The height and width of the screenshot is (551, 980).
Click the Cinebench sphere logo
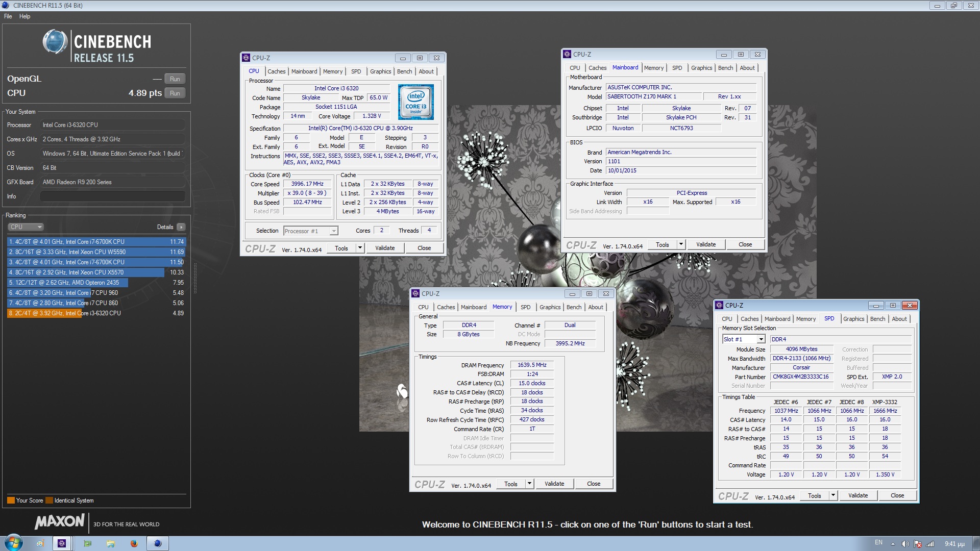[x=55, y=42]
